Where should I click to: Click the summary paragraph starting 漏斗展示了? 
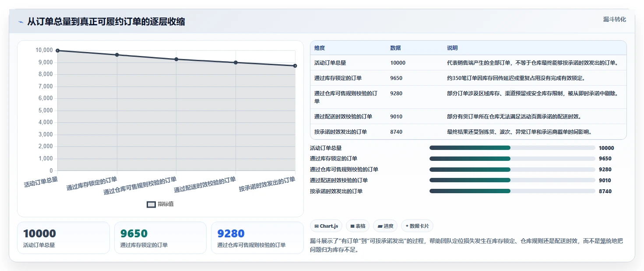click(x=466, y=246)
